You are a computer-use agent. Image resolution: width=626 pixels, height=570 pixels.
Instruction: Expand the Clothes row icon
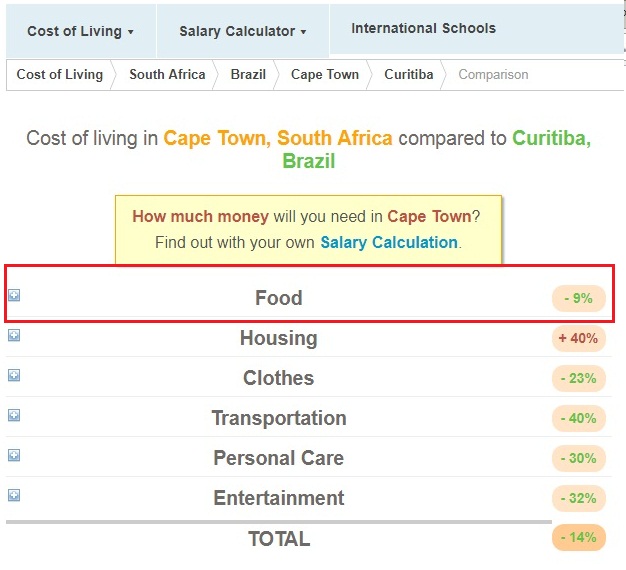click(14, 375)
